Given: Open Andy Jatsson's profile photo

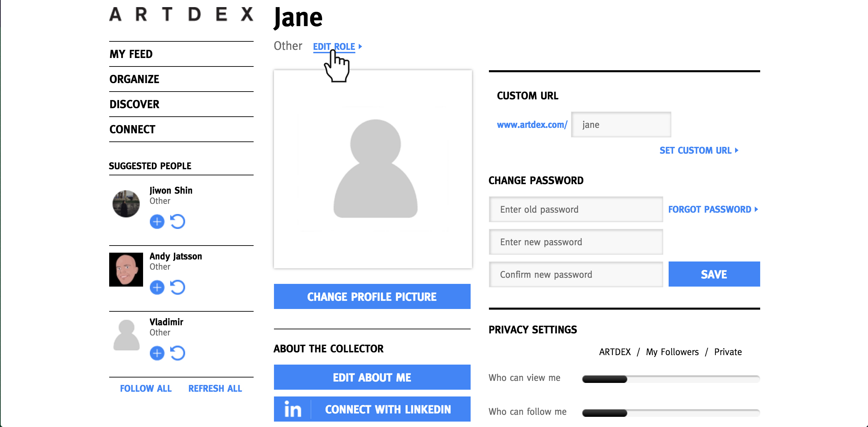Looking at the screenshot, I should point(126,270).
